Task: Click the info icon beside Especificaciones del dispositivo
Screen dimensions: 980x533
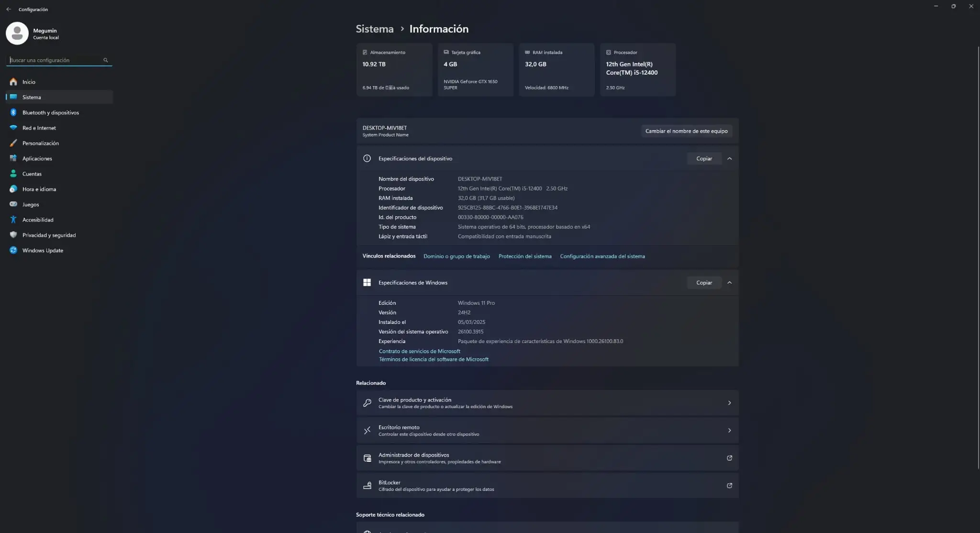Action: coord(367,158)
